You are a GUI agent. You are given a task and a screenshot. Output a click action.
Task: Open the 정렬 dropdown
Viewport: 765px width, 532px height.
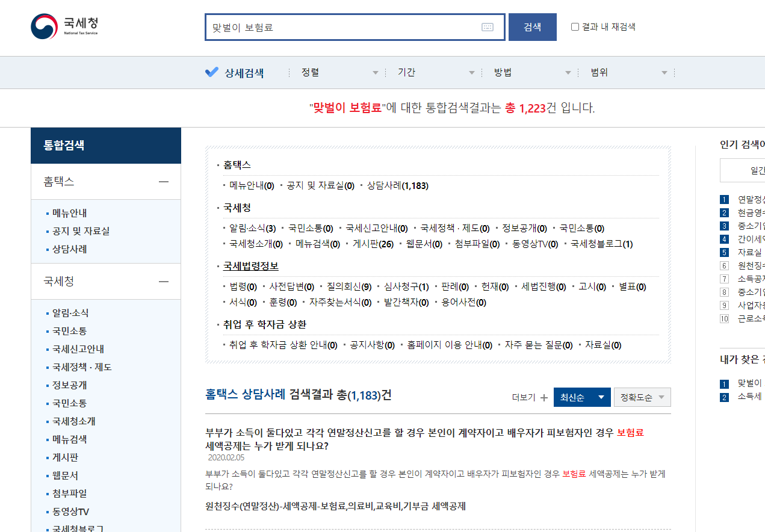[340, 73]
